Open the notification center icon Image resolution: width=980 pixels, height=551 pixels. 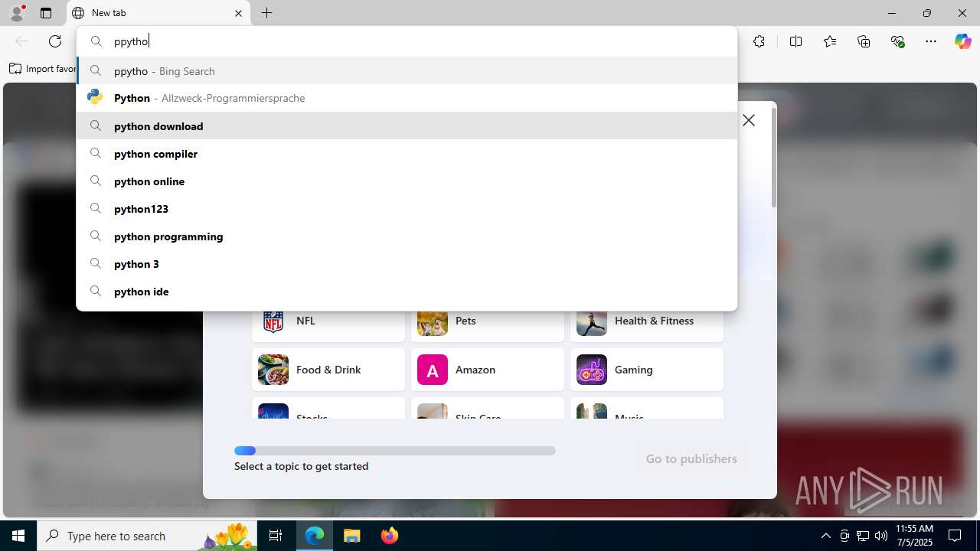pos(955,536)
